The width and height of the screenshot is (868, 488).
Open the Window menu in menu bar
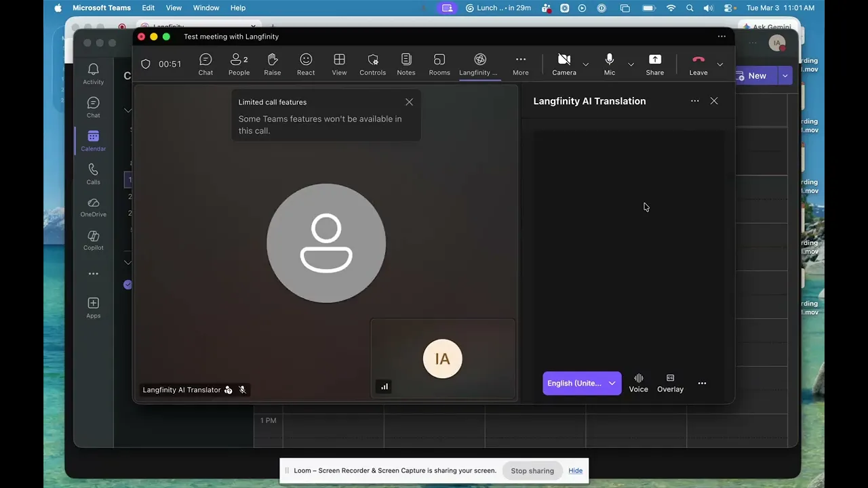[x=206, y=8]
